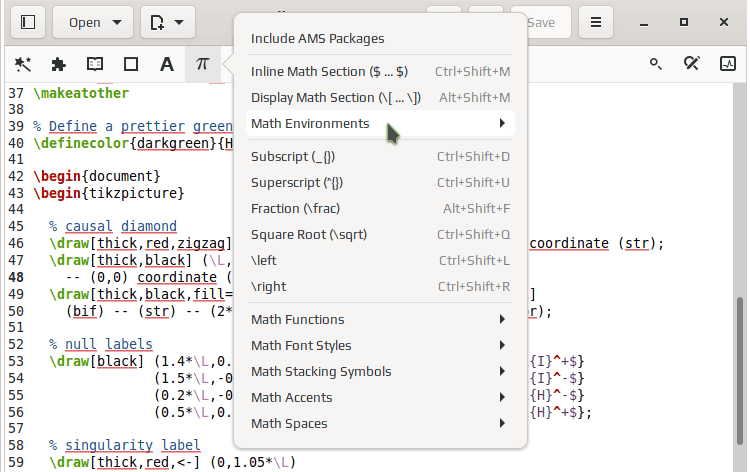This screenshot has width=750, height=472.
Task: Click \definecolor{darkgreen} on line 40
Action: [x=125, y=143]
